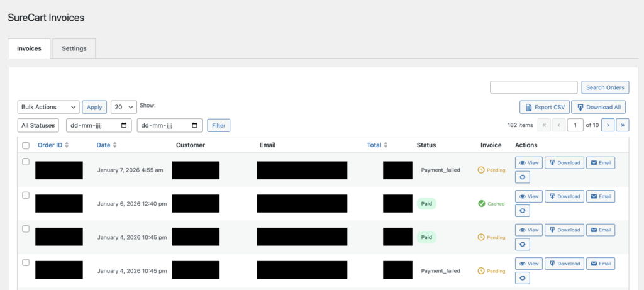Switch to the Settings tab
644x290 pixels.
tap(74, 48)
